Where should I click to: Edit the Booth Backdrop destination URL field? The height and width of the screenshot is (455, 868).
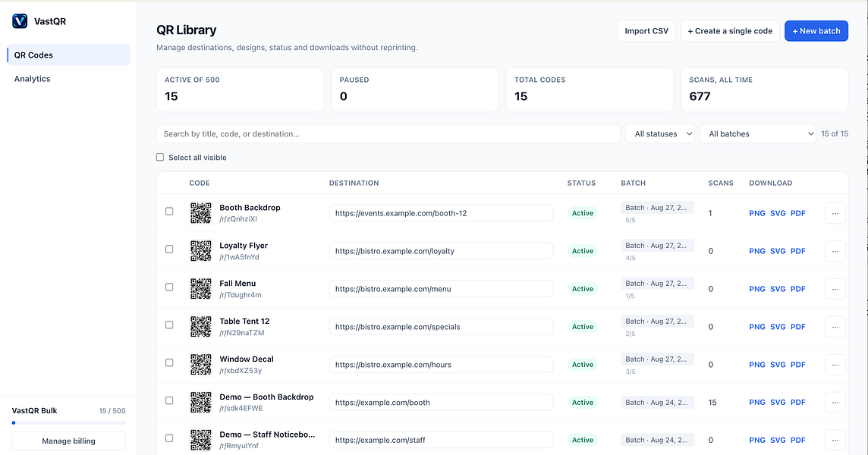pyautogui.click(x=441, y=213)
